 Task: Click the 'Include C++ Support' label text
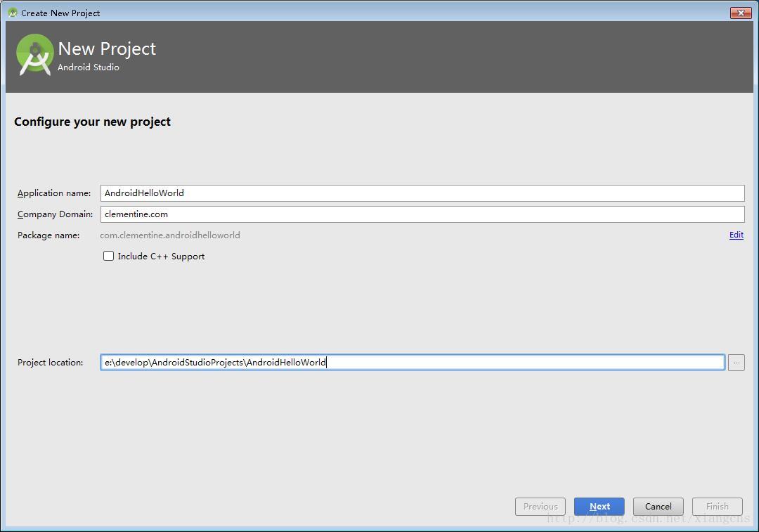click(161, 257)
